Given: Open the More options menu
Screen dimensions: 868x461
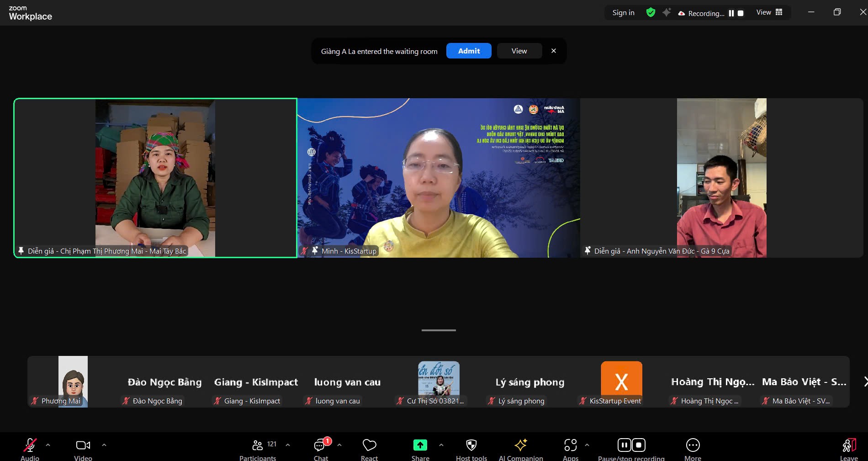Looking at the screenshot, I should point(693,445).
